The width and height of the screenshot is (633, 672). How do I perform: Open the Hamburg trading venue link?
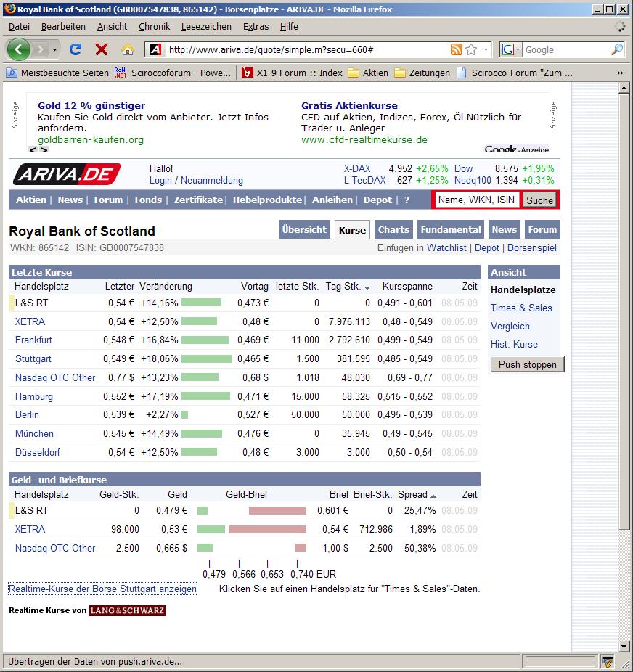(34, 396)
